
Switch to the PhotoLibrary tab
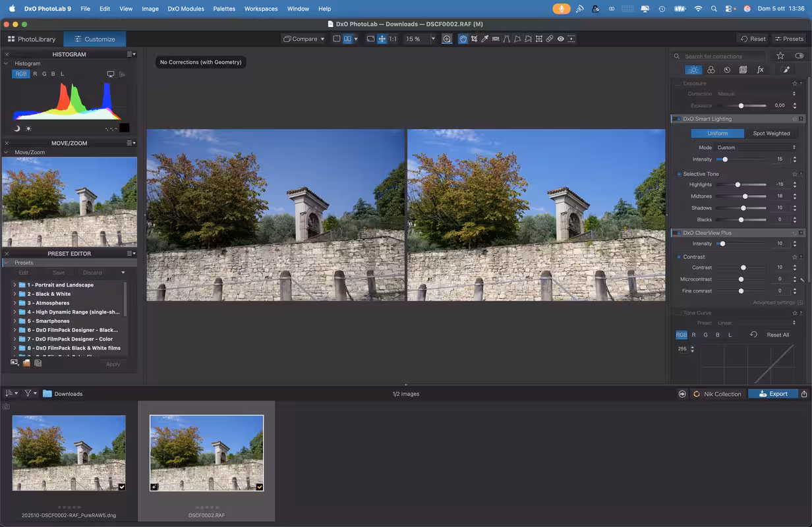click(32, 39)
